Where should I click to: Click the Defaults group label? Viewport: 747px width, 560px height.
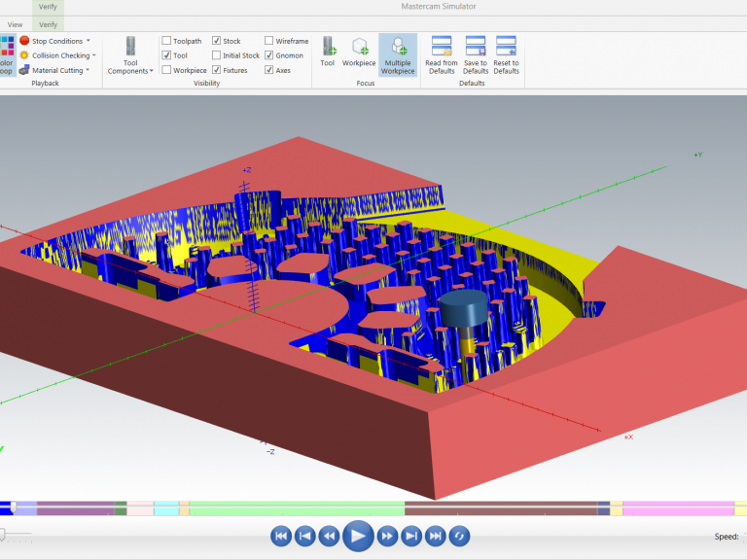pyautogui.click(x=472, y=83)
